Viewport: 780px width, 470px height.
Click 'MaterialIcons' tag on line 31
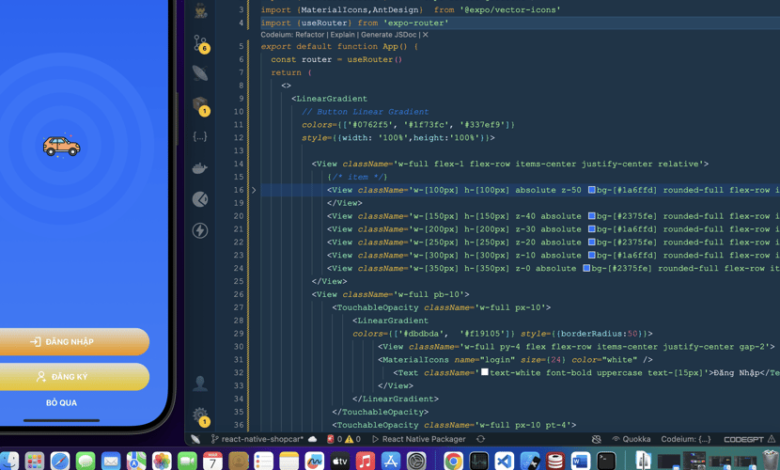click(415, 360)
